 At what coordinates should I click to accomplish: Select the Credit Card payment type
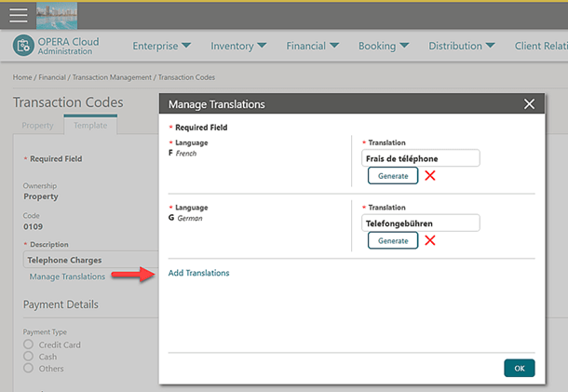click(x=29, y=345)
